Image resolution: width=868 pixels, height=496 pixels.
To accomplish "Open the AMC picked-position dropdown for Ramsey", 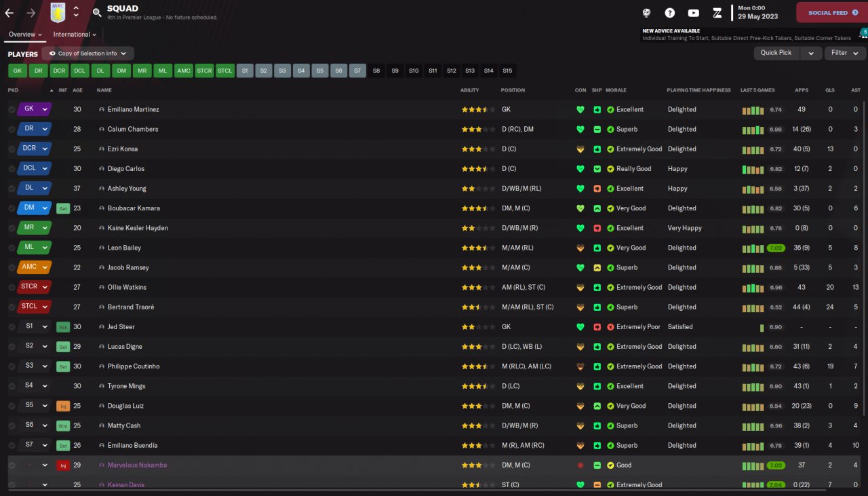I will click(35, 267).
